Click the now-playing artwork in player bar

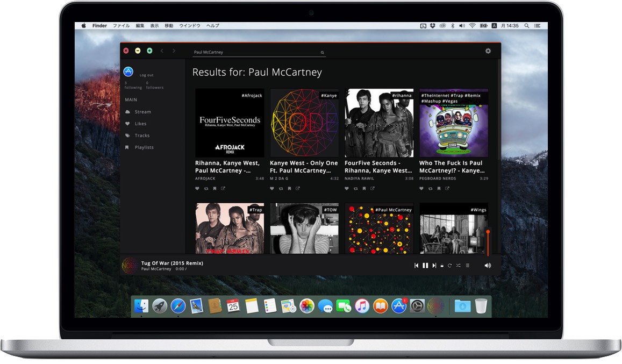129,266
